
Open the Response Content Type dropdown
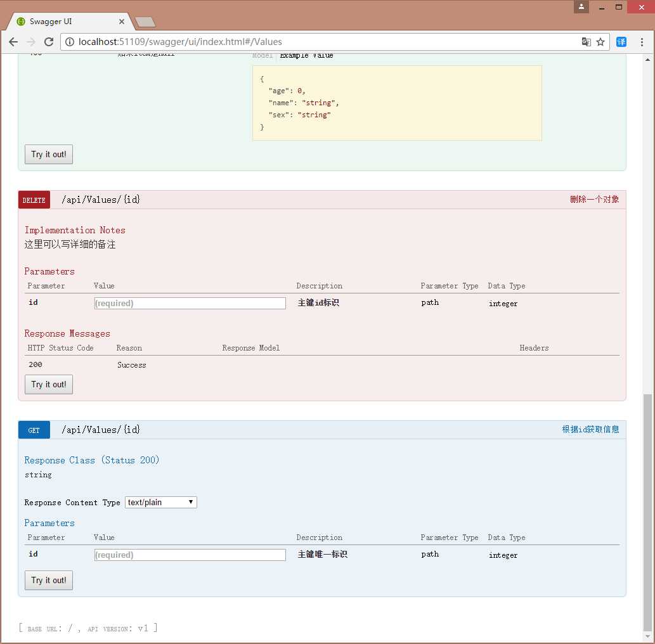161,503
